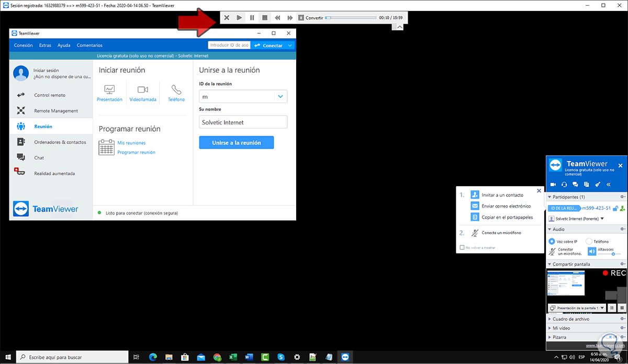Open the Programar reunión link

(136, 152)
